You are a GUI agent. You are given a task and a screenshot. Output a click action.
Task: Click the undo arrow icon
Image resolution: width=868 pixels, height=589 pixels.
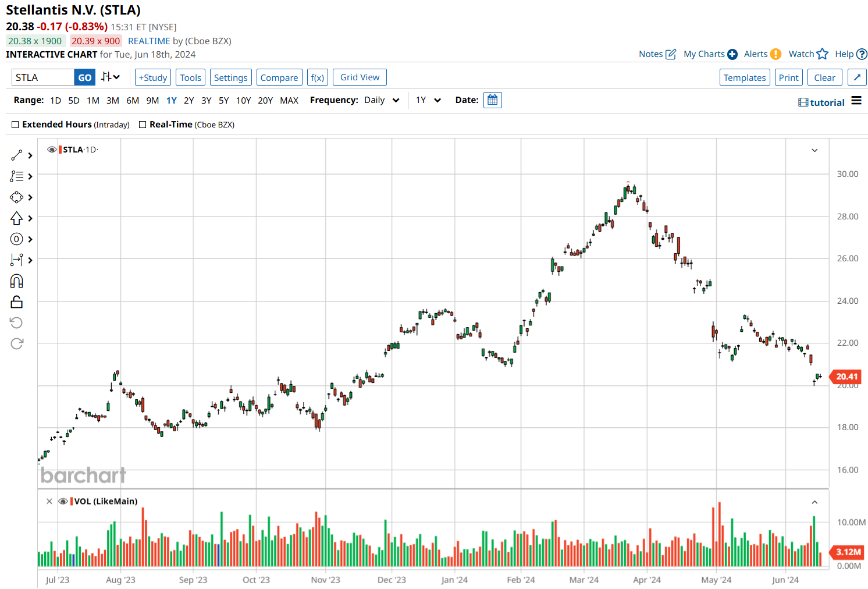(x=16, y=323)
